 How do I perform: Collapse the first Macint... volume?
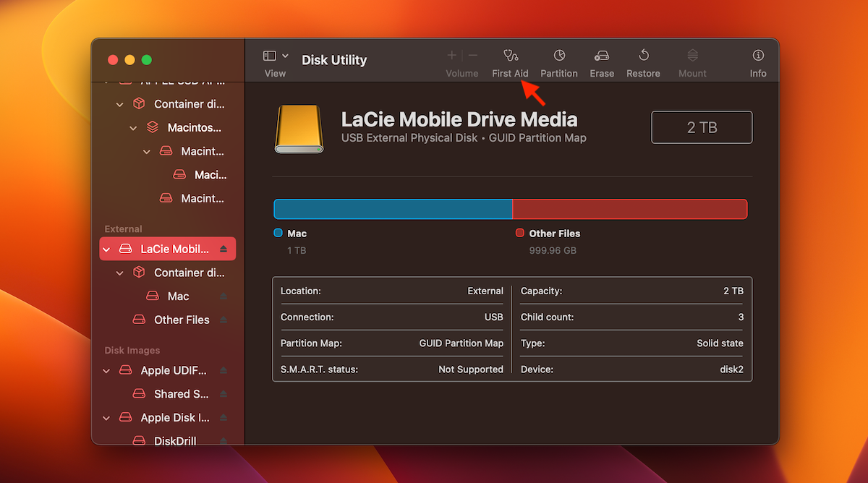(x=147, y=152)
